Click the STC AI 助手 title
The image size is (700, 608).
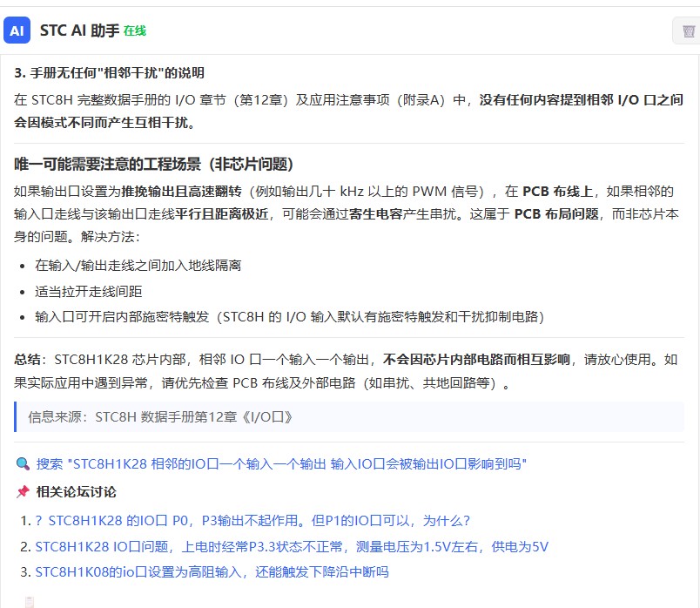pyautogui.click(x=79, y=30)
